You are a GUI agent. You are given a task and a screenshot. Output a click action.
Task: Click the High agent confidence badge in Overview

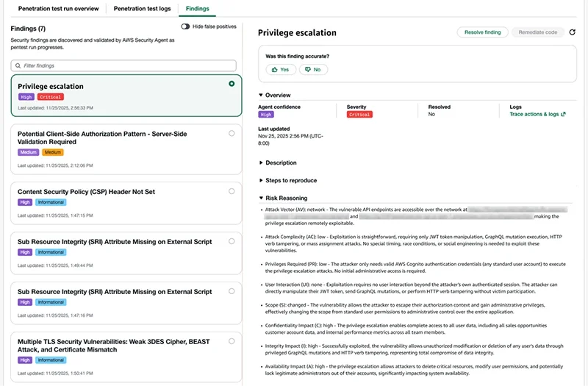[266, 115]
